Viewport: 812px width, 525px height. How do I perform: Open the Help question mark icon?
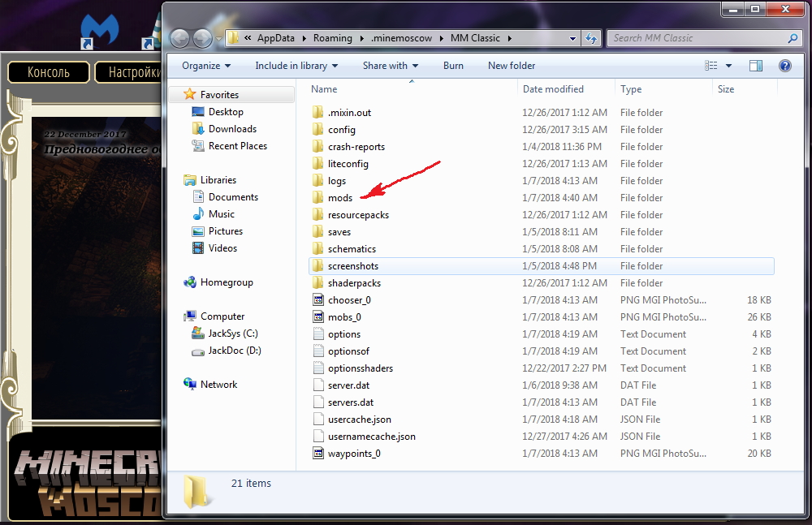(x=784, y=66)
